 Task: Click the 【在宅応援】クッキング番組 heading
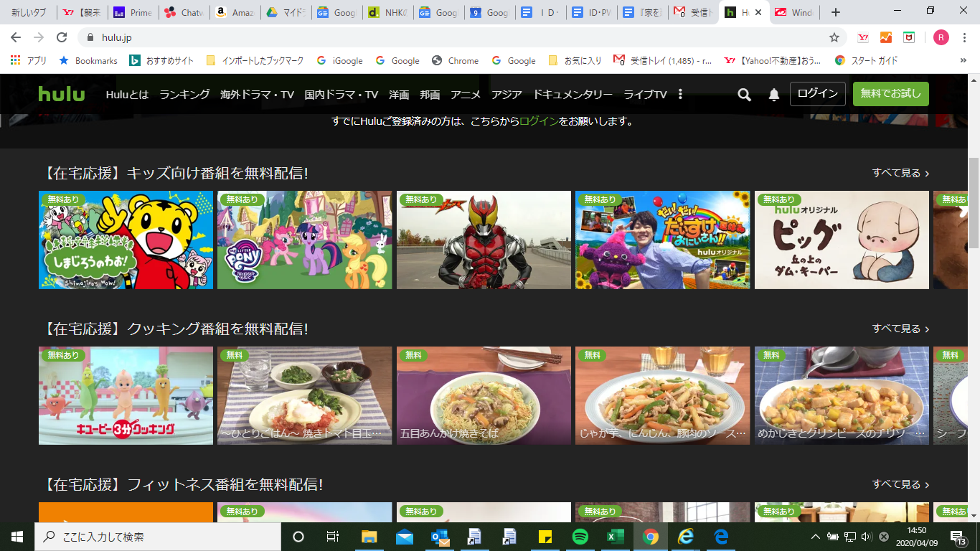coord(175,329)
